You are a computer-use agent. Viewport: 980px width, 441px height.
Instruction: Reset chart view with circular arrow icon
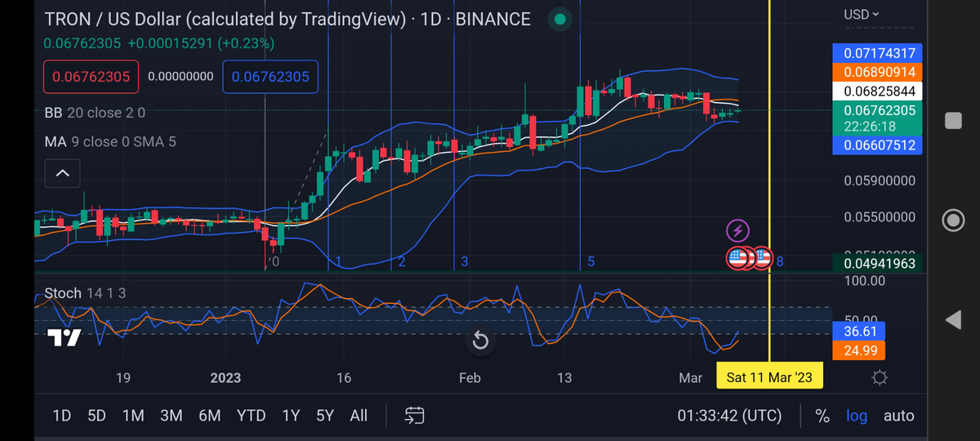[480, 341]
